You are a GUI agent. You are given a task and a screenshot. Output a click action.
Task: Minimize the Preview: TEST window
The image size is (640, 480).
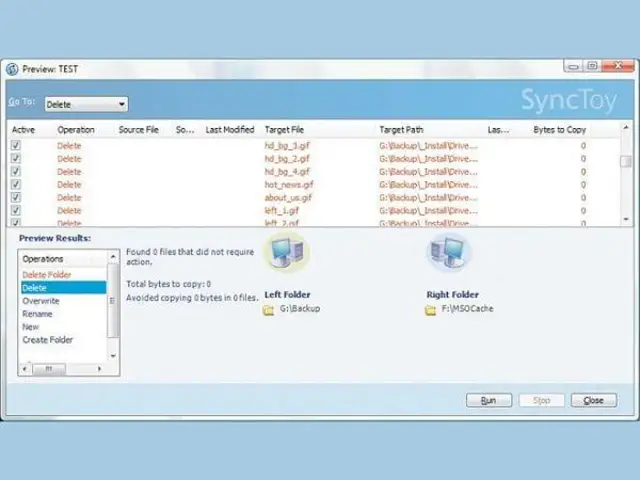coord(573,66)
